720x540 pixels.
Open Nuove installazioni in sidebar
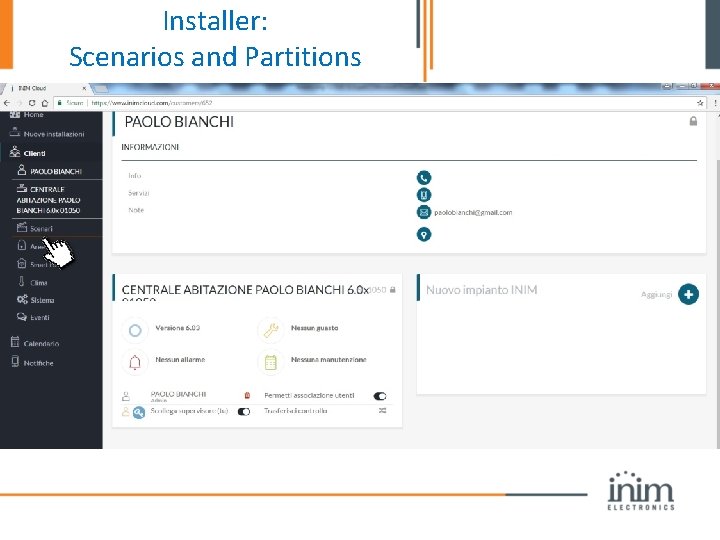(51, 134)
